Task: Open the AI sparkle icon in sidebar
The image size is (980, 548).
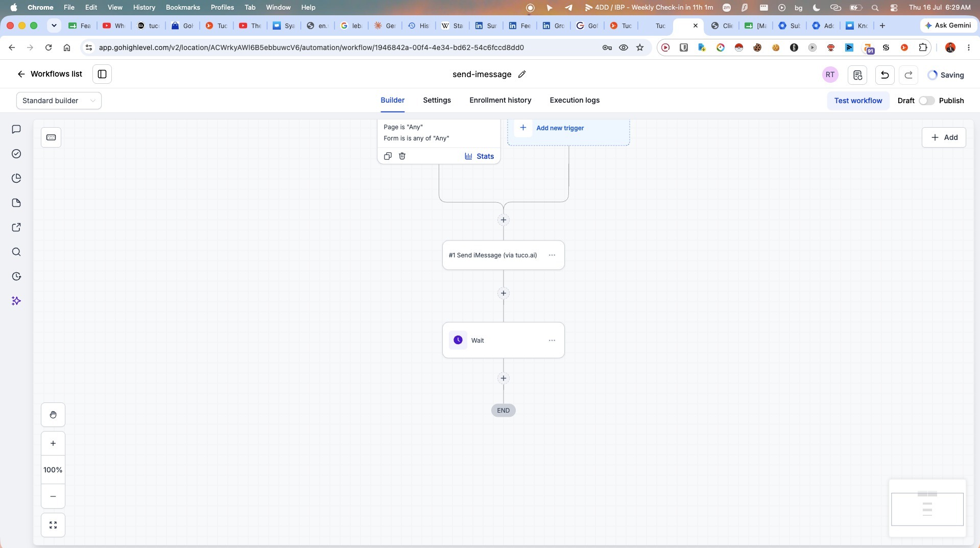Action: pos(16,301)
